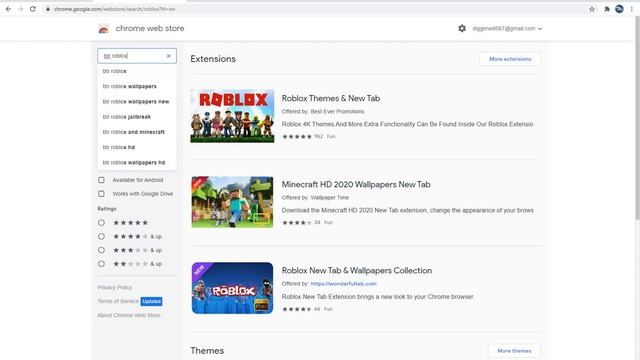Enable Available for Android checkbox
The image size is (640, 360).
[101, 180]
